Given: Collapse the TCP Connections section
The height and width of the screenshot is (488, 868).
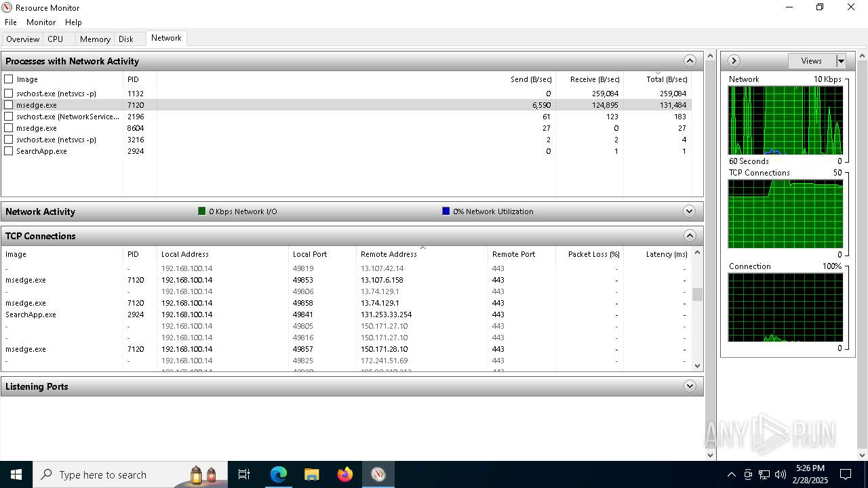Looking at the screenshot, I should 690,236.
